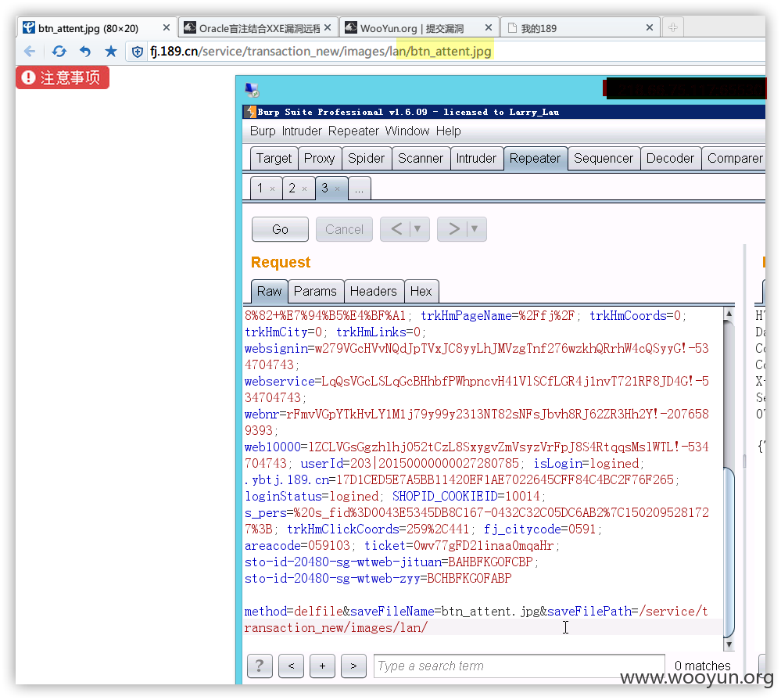Select the Repeater tool tab
Viewport: 781px width, 700px height.
[x=535, y=159]
